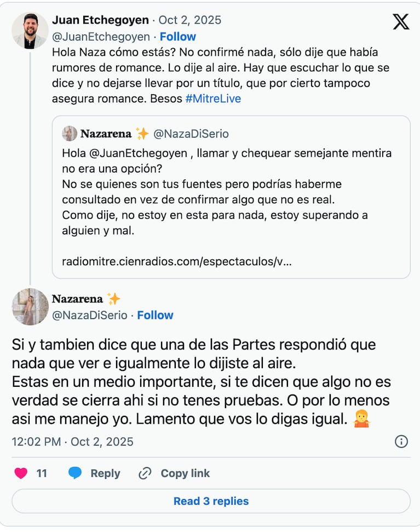The height and width of the screenshot is (532, 420).
Task: Open Nazarena's large profile avatar
Action: tap(30, 307)
